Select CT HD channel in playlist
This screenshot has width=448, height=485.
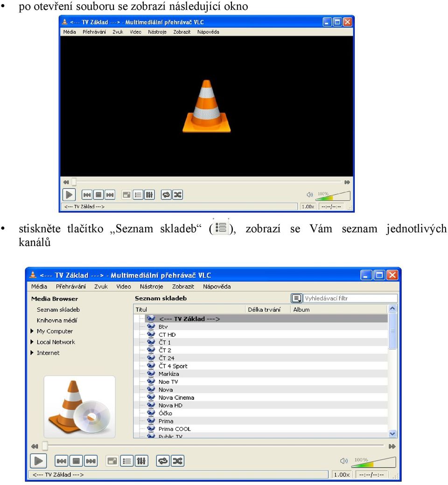(x=261, y=334)
